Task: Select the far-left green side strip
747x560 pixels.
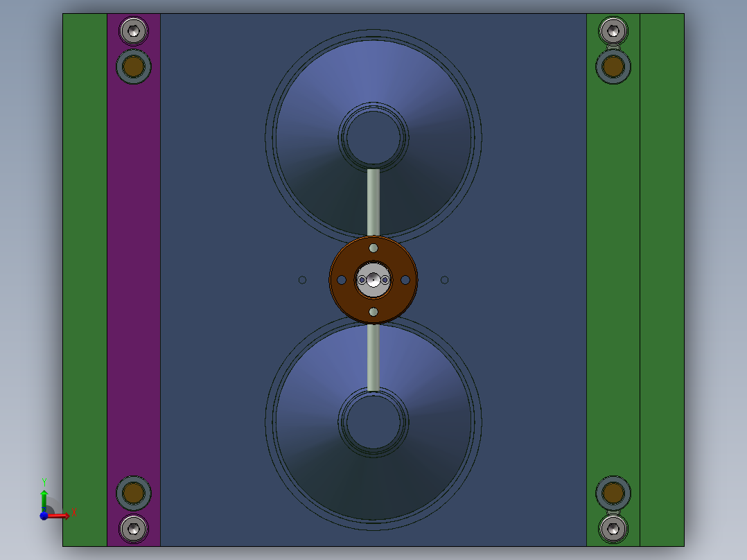Action: click(x=85, y=280)
